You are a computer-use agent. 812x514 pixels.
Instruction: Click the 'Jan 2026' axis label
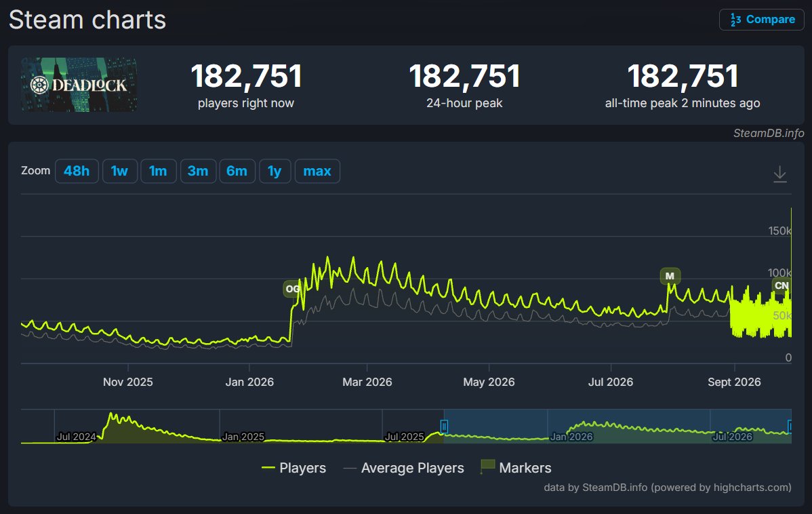click(249, 382)
